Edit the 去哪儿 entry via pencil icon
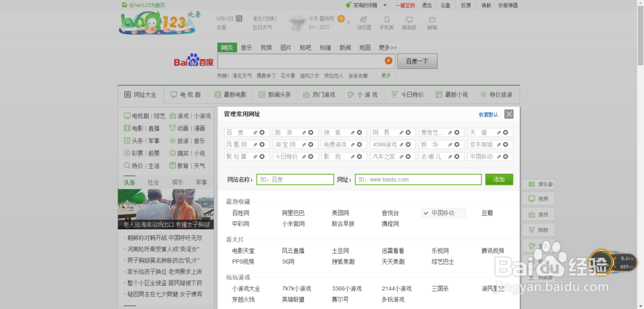Screen dimensions: 644x309 [450, 156]
